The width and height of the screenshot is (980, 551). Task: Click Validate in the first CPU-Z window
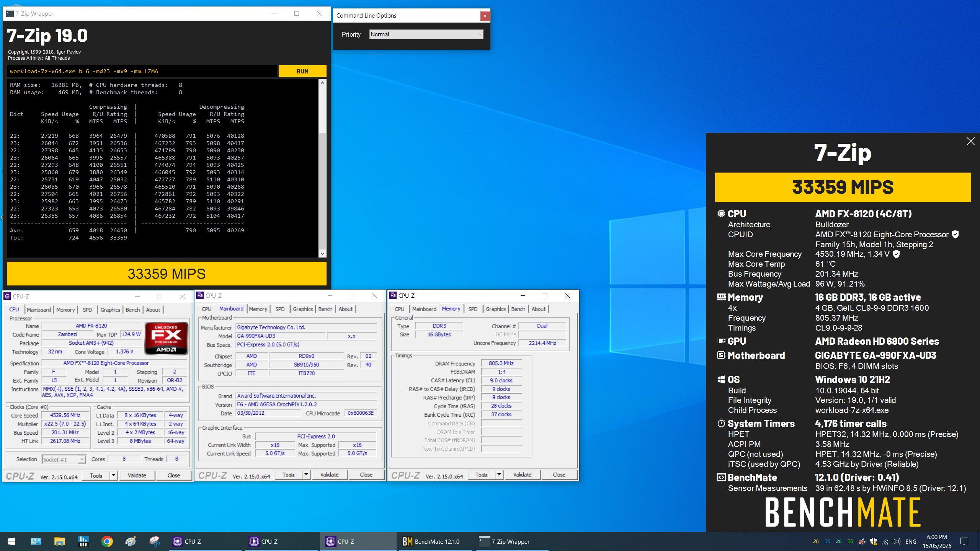[137, 475]
